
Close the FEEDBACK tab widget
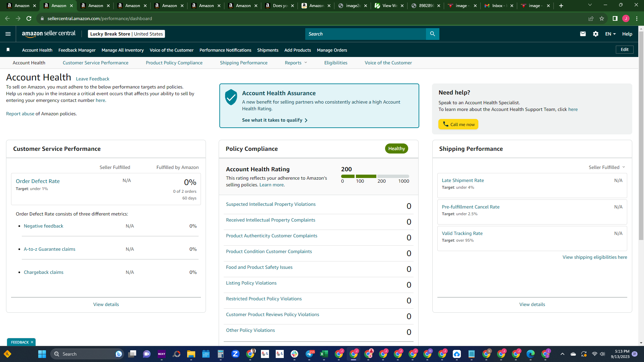click(x=32, y=342)
